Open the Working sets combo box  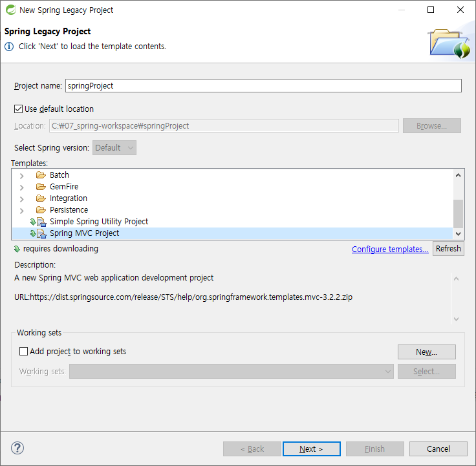[232, 372]
